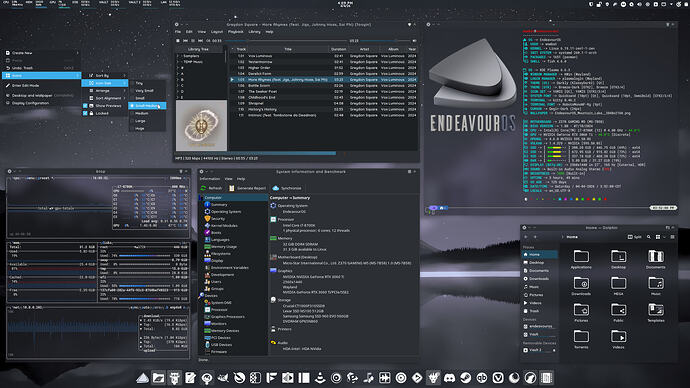Click the search icon in Dolphin toolbar

tap(649, 237)
